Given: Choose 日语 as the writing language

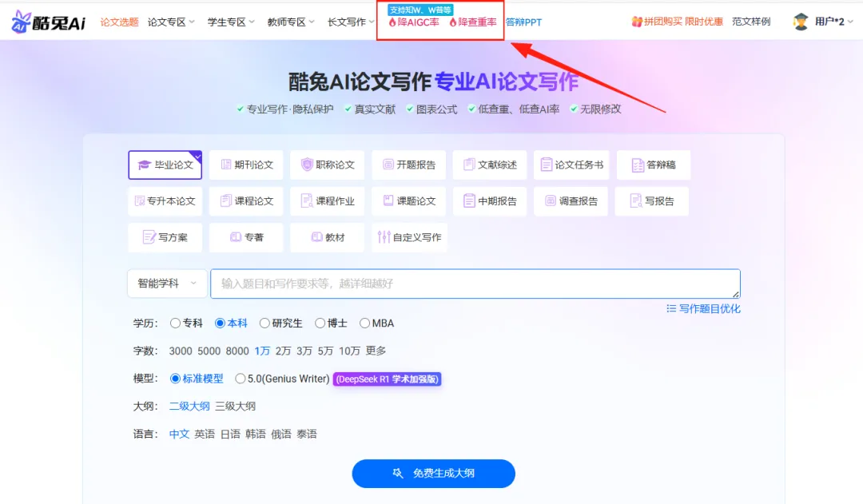Looking at the screenshot, I should (230, 435).
